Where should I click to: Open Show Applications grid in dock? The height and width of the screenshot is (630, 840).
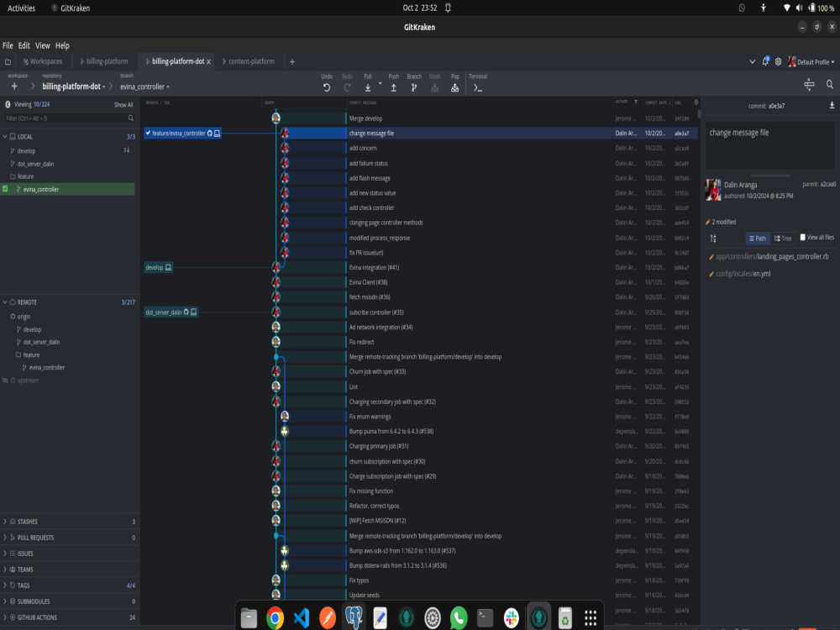[591, 618]
